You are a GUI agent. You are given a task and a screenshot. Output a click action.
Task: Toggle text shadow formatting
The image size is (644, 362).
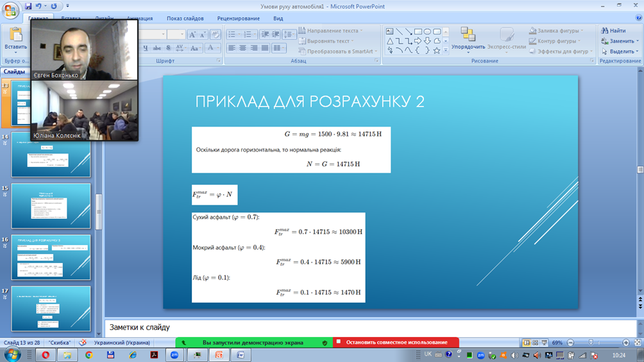point(168,48)
